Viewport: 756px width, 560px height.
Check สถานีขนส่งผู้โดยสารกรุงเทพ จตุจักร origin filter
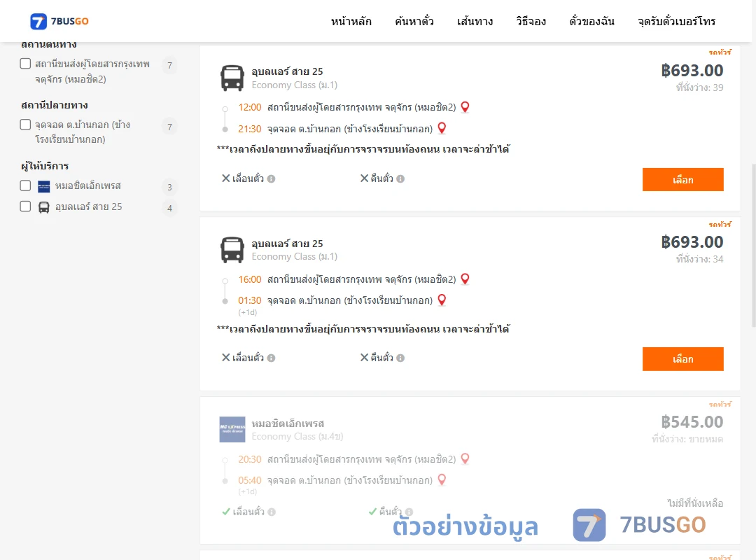[x=26, y=64]
